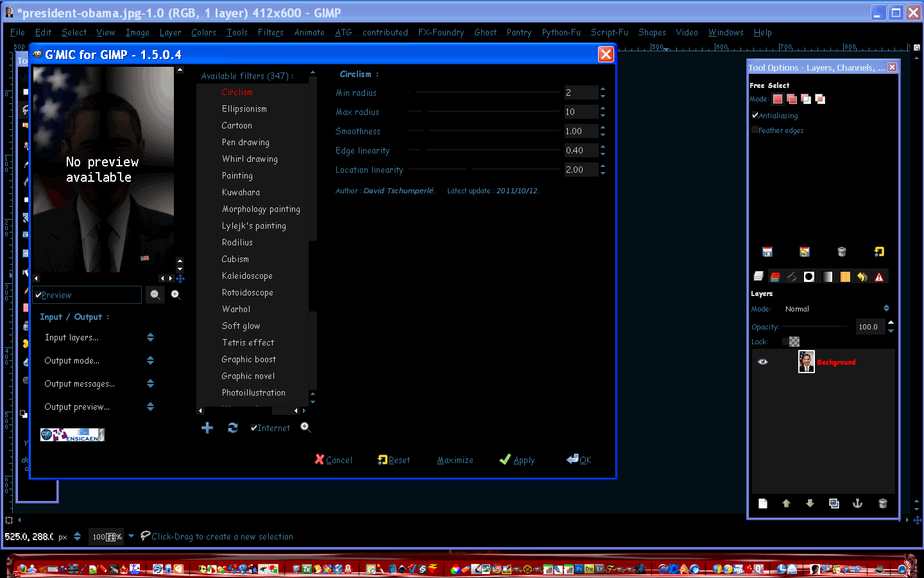
Task: Select the Kaleidoscope filter in list
Action: click(247, 276)
